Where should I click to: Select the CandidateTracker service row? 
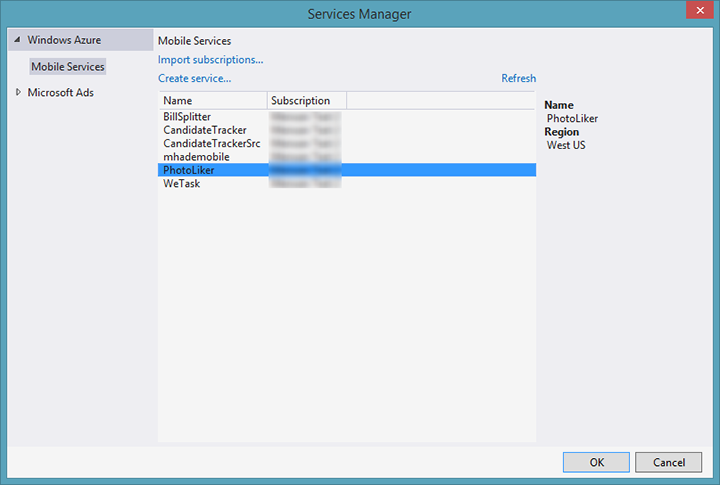347,130
